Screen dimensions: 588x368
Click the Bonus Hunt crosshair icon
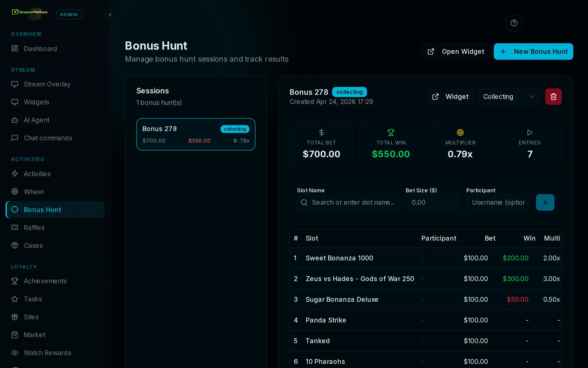click(x=15, y=210)
